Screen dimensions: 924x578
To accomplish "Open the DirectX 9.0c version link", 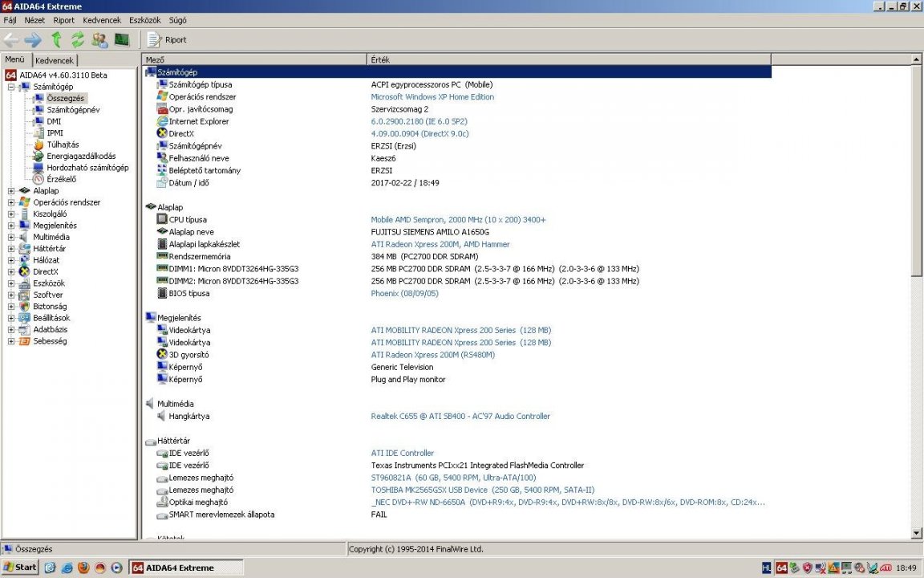I will (419, 134).
